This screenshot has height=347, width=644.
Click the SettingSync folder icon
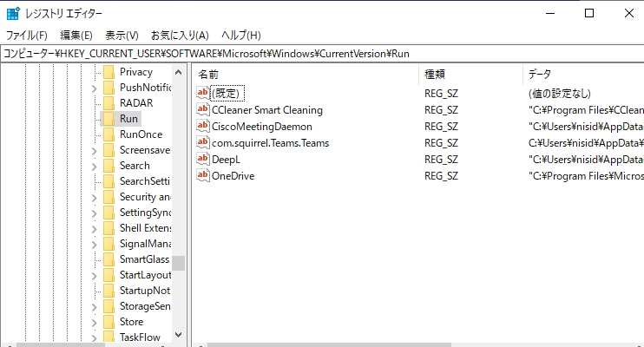(108, 213)
